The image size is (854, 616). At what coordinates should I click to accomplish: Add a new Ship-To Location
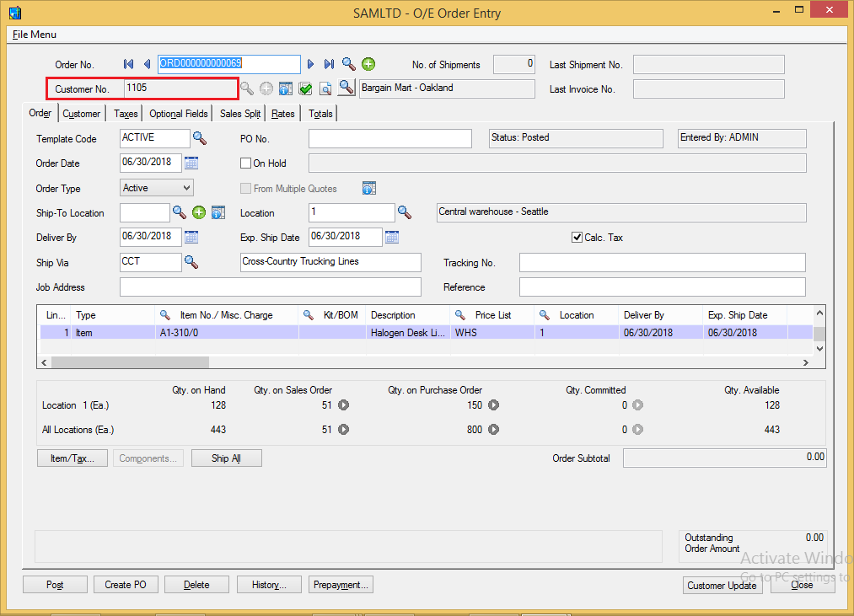coord(199,212)
